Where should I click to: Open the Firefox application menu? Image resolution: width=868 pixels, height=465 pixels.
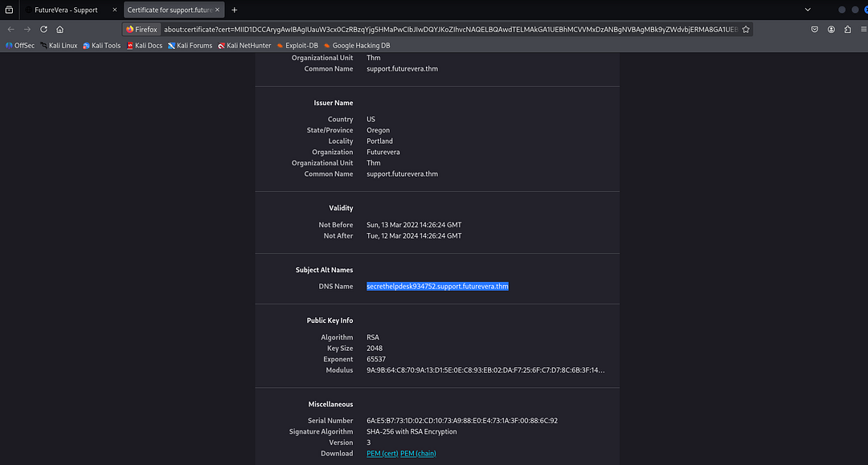[x=862, y=28]
